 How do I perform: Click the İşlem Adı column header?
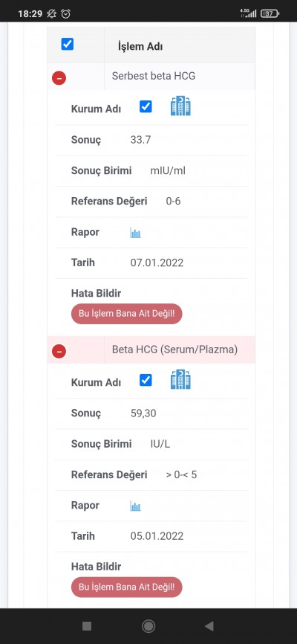click(x=140, y=46)
